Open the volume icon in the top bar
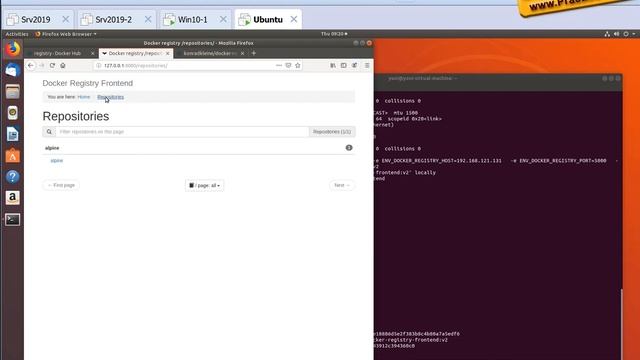The height and width of the screenshot is (360, 640). click(616, 34)
